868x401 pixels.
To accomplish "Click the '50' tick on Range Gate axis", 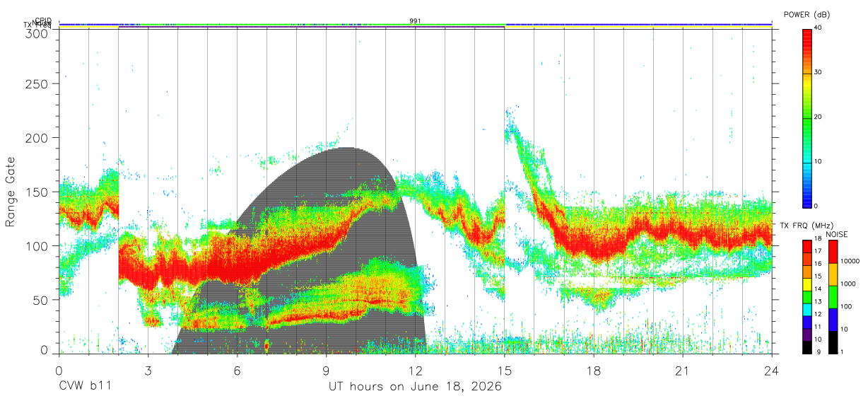I will [40, 300].
